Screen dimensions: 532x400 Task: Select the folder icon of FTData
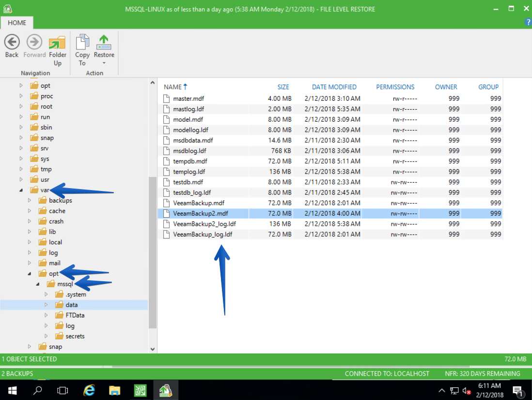coord(60,315)
